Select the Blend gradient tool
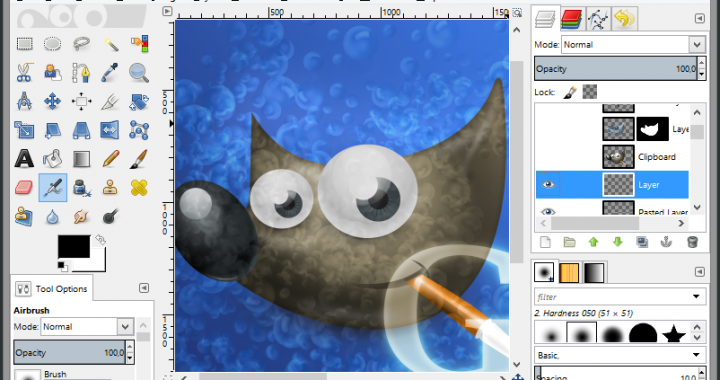 click(81, 159)
